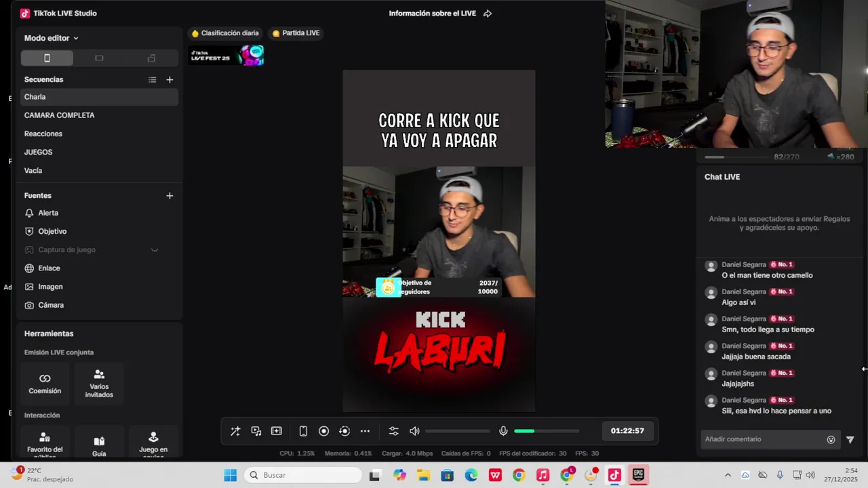Open the emoji picker in chat

(831, 440)
